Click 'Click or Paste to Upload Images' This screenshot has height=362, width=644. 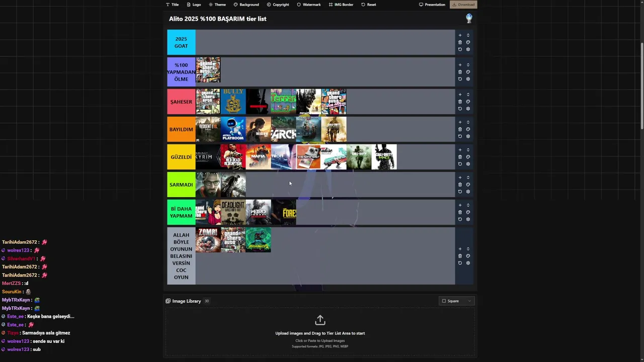[320, 341]
